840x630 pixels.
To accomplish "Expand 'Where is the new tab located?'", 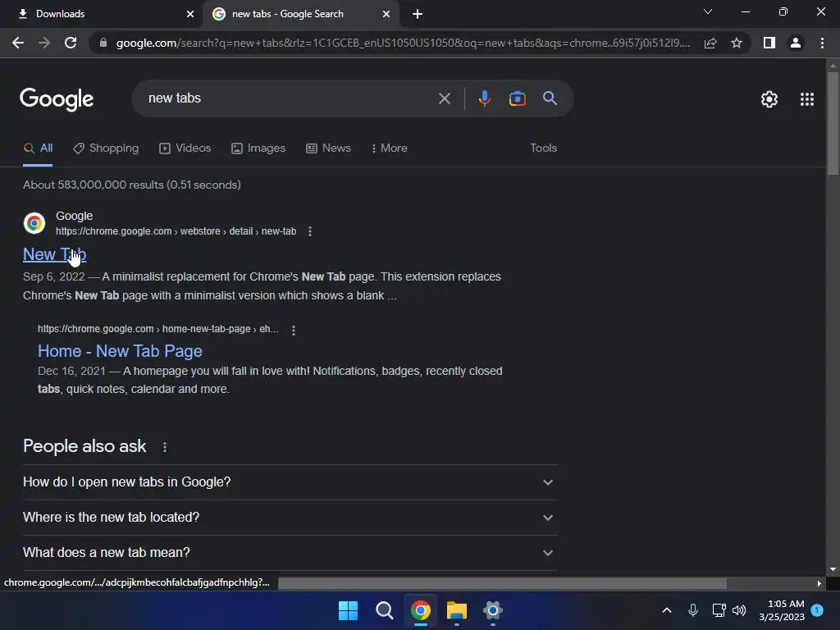I will coord(290,518).
